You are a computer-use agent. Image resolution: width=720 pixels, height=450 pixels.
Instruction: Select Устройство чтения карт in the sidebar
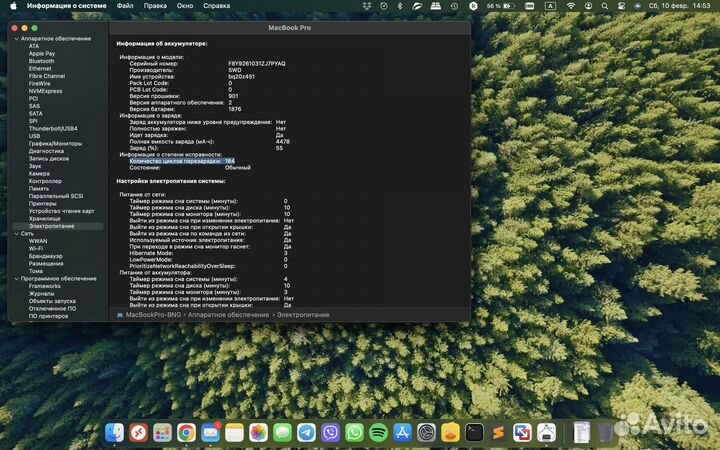coord(62,211)
